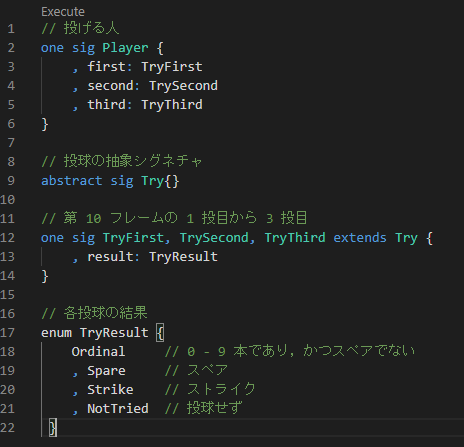Click the closing brace on line 6
The height and width of the screenshot is (447, 464).
(x=45, y=124)
